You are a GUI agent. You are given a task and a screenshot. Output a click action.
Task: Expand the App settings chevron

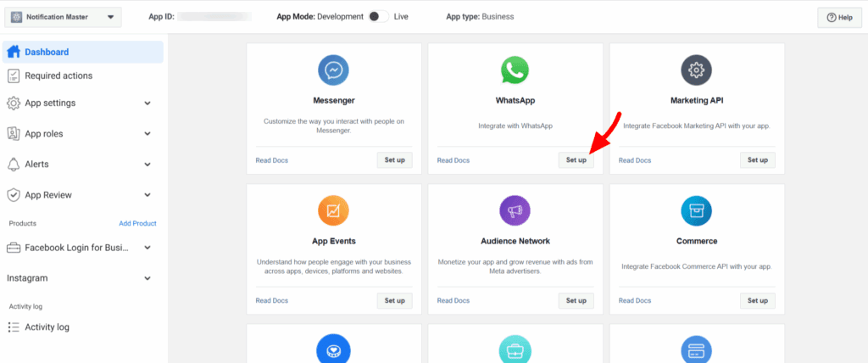coord(147,103)
